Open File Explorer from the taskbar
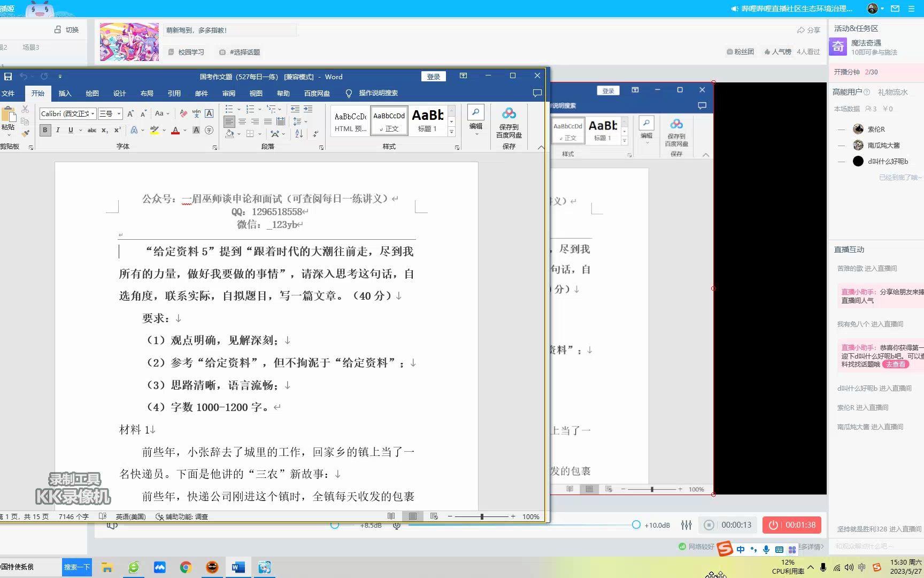 107,567
